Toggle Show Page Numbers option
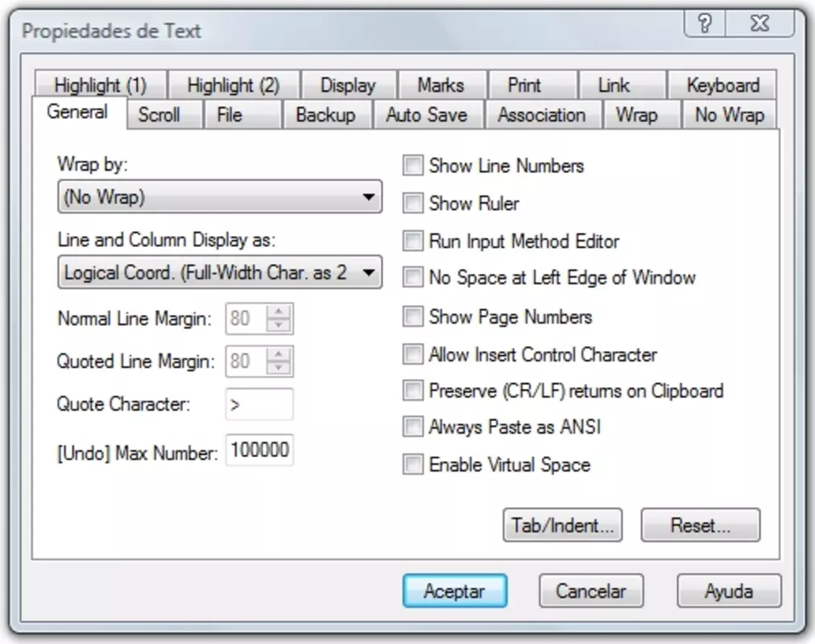Viewport: 815px width, 644px height. [413, 316]
